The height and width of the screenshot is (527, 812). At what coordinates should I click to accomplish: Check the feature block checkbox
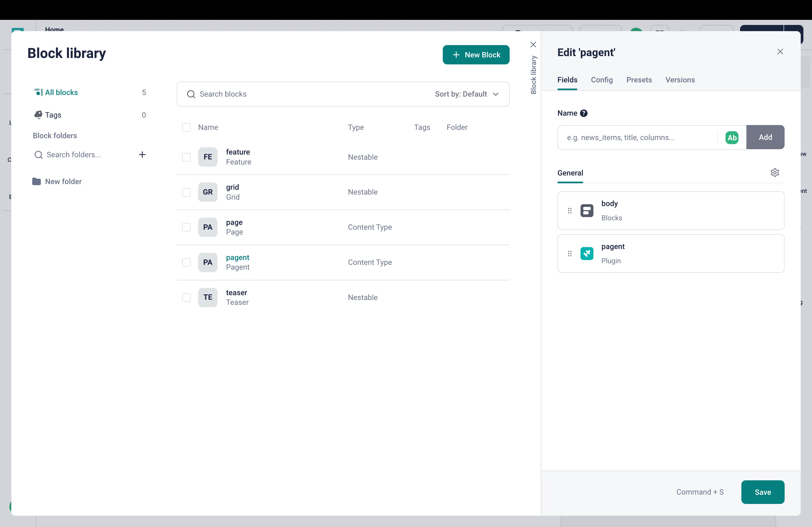click(x=186, y=157)
